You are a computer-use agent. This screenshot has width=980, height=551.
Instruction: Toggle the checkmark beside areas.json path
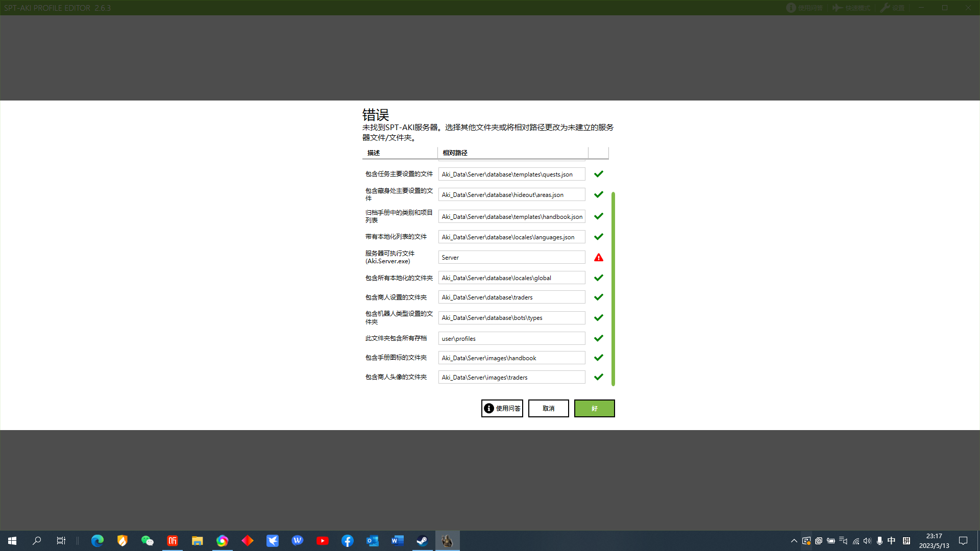click(599, 194)
